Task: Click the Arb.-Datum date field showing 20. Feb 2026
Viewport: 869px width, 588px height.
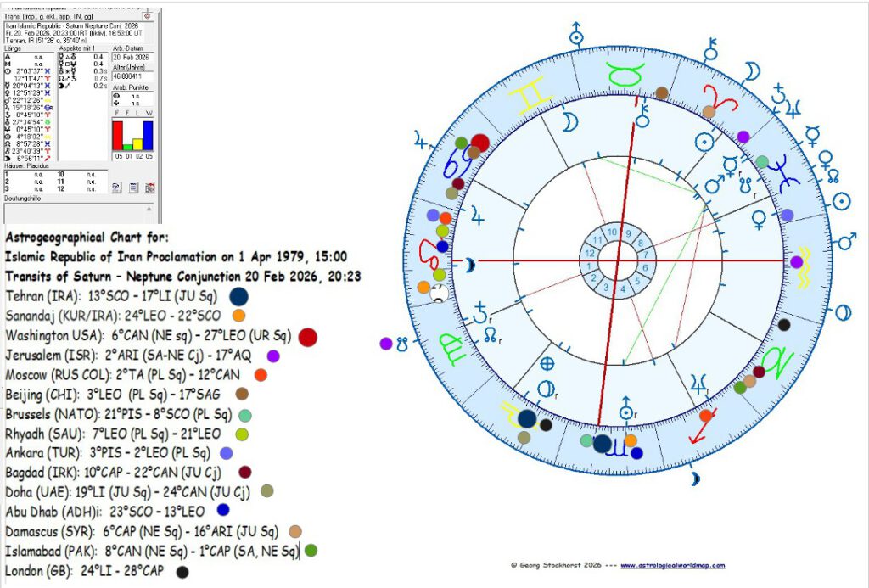Action: (132, 56)
